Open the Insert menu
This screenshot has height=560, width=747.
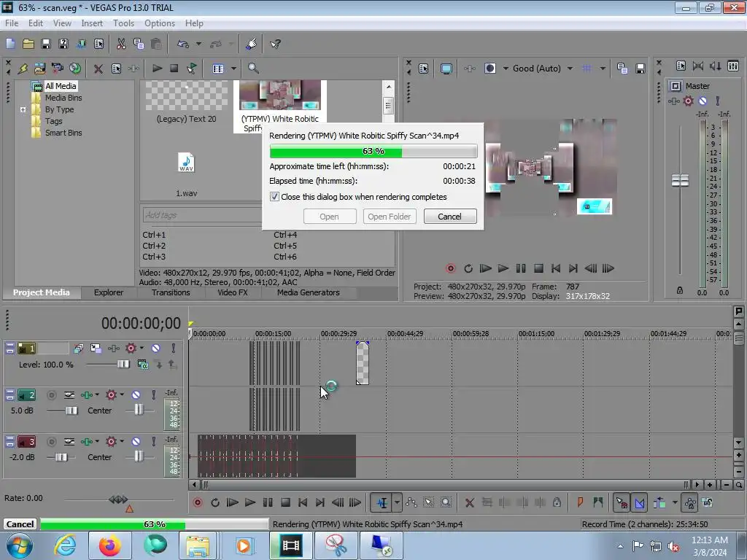(91, 23)
